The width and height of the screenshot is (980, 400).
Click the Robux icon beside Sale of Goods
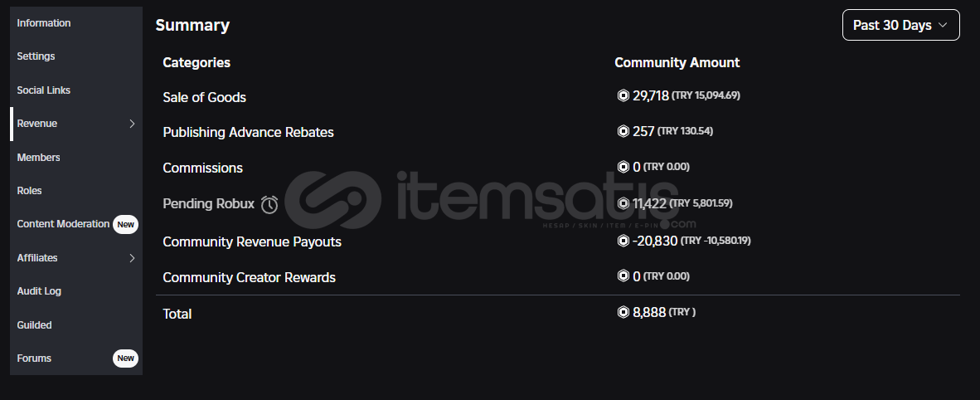tap(623, 95)
